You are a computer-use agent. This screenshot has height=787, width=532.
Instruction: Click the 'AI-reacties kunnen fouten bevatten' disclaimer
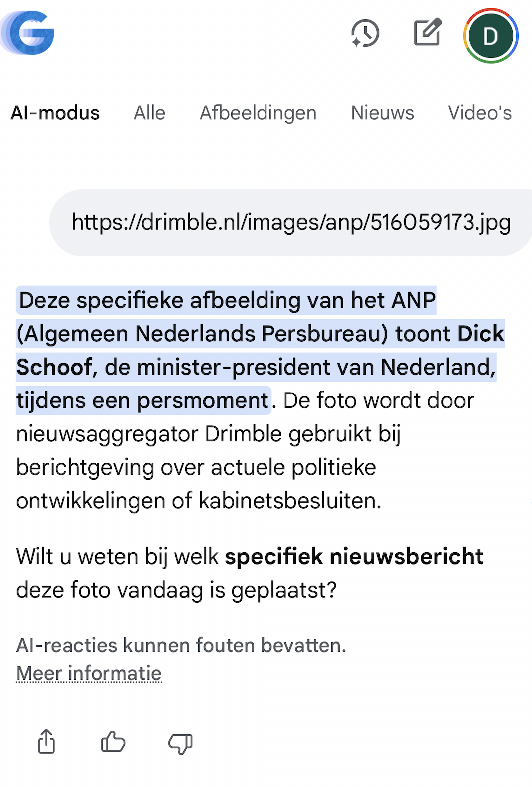tap(181, 645)
